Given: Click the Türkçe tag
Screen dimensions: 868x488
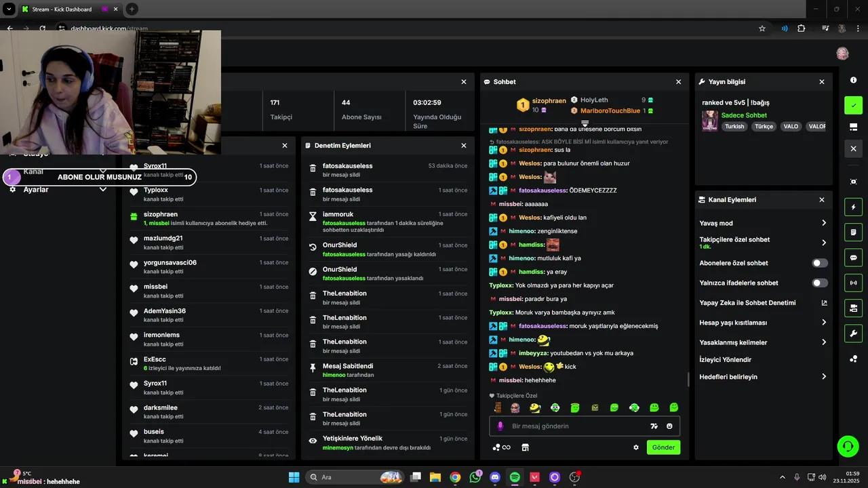Looking at the screenshot, I should [764, 126].
